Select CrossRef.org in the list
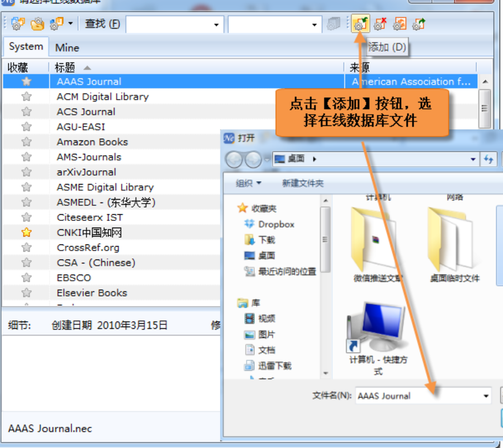Screen dimensions: 503x448 coord(88,247)
